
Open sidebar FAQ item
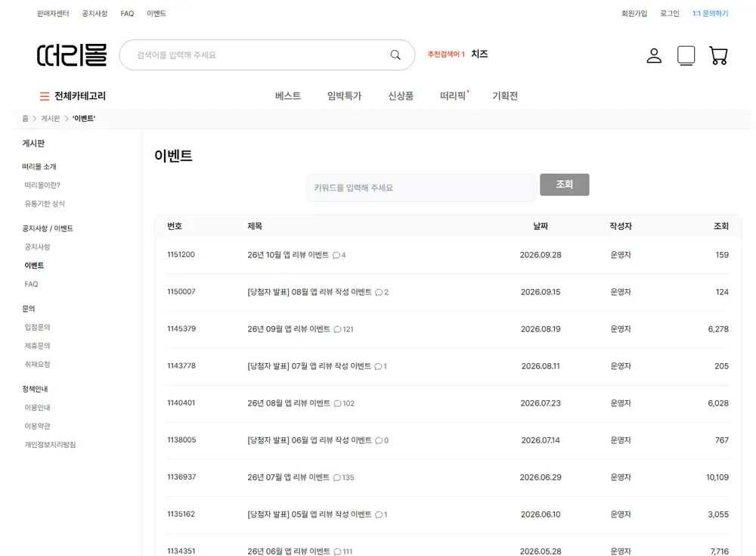click(31, 284)
